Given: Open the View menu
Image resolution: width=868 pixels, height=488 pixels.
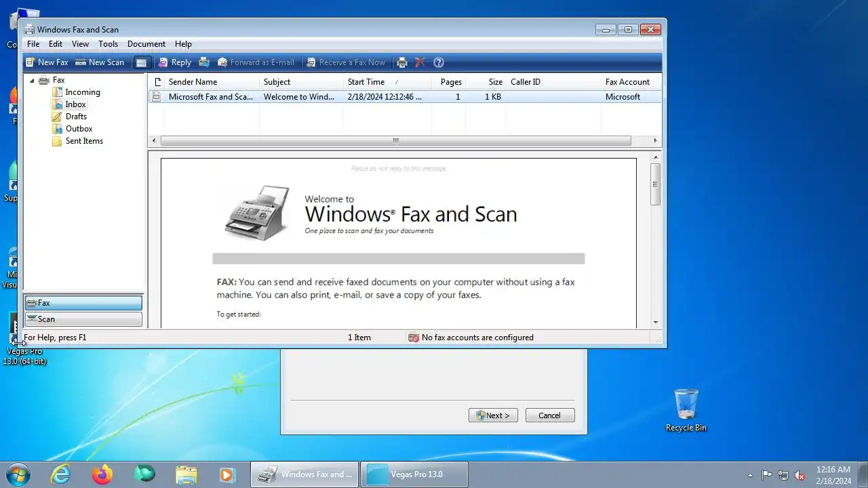Looking at the screenshot, I should pyautogui.click(x=80, y=44).
